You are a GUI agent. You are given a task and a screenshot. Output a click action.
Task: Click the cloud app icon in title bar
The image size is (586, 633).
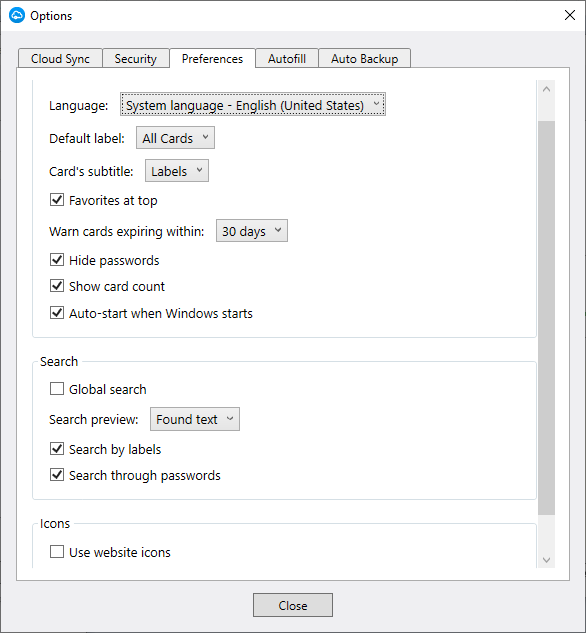(x=17, y=15)
